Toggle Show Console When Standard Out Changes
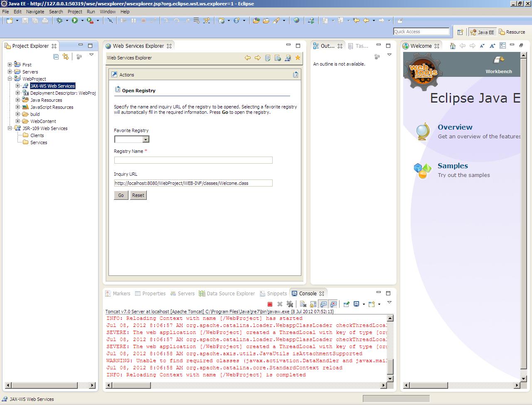Image resolution: width=532 pixels, height=405 pixels. pyautogui.click(x=323, y=304)
